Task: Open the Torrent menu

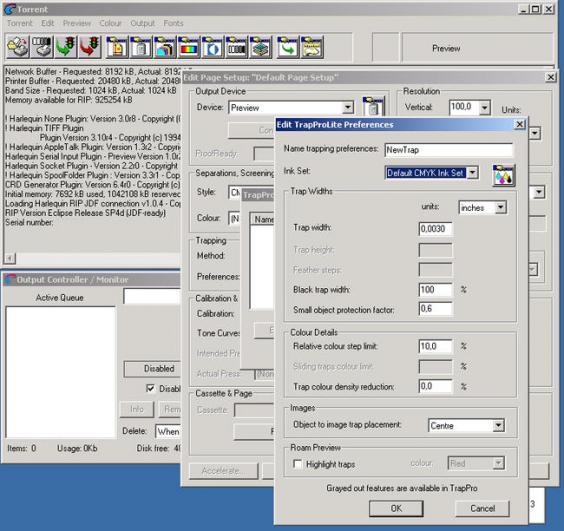Action: [19, 23]
